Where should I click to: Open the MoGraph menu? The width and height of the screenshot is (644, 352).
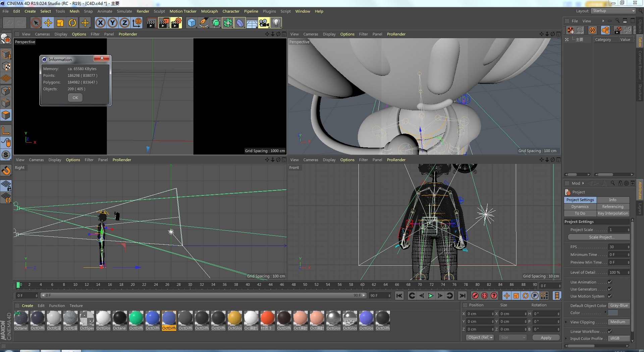[209, 11]
